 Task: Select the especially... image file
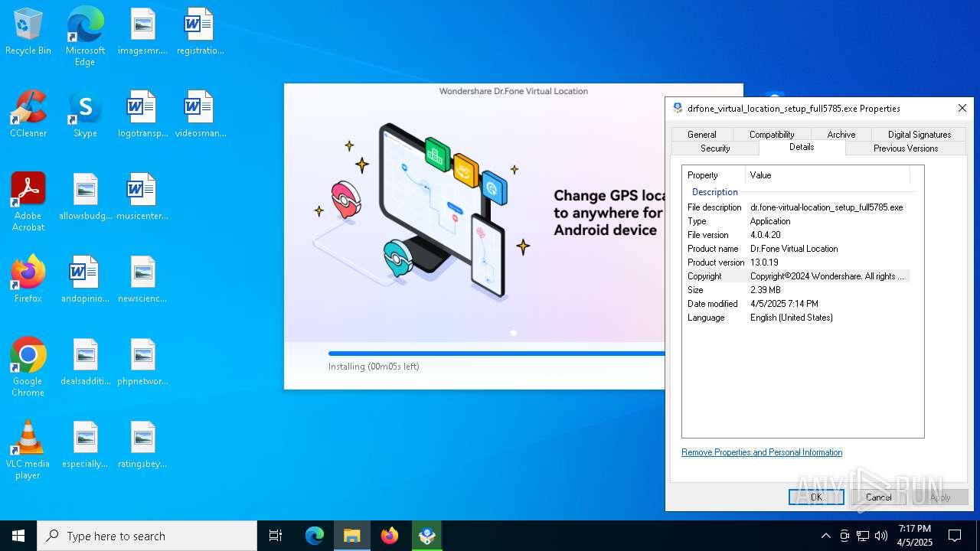(x=85, y=445)
